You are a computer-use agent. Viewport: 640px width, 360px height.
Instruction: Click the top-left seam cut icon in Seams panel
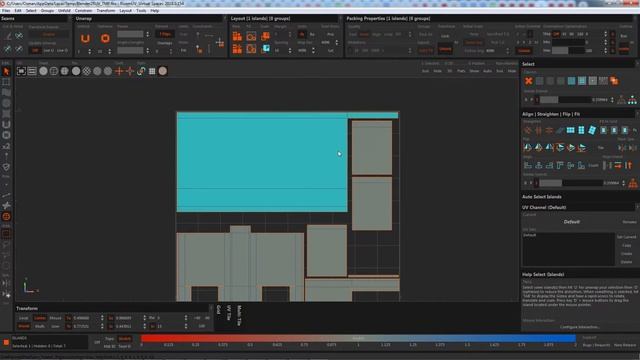coord(8,36)
